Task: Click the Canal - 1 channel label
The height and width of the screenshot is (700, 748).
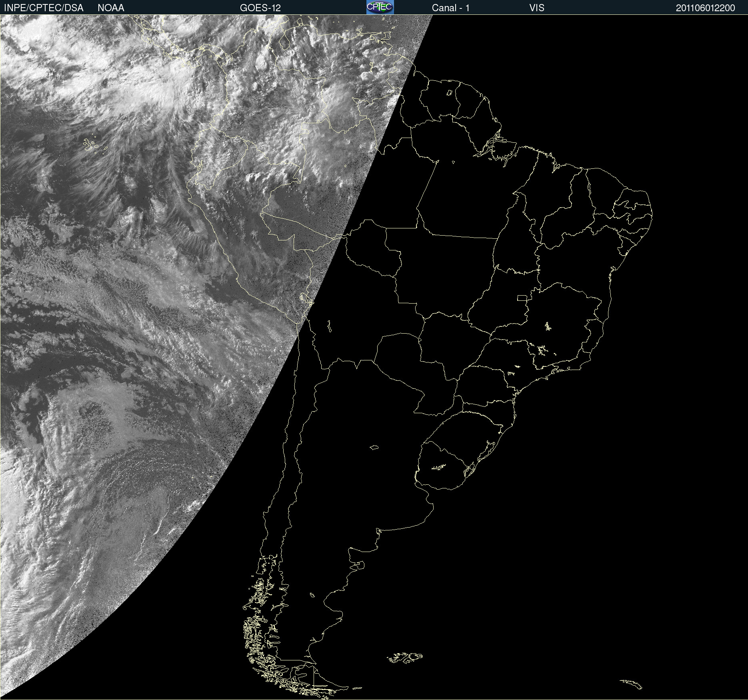Action: click(451, 8)
